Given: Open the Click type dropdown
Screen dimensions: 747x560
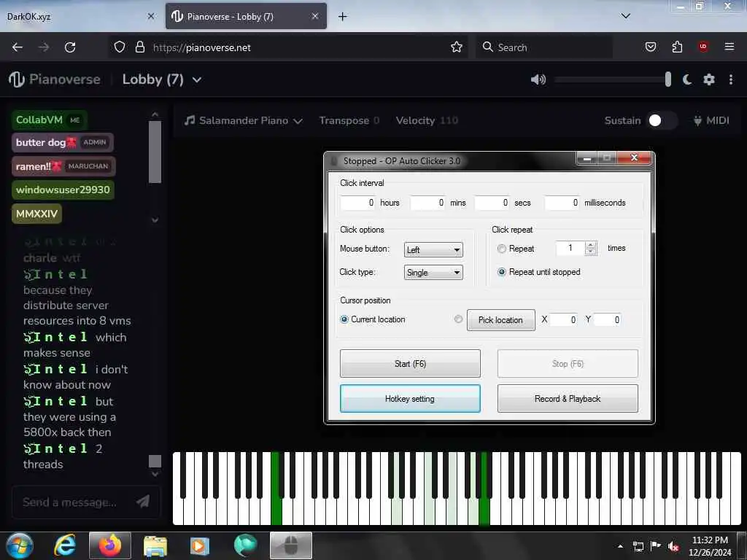Looking at the screenshot, I should [433, 273].
